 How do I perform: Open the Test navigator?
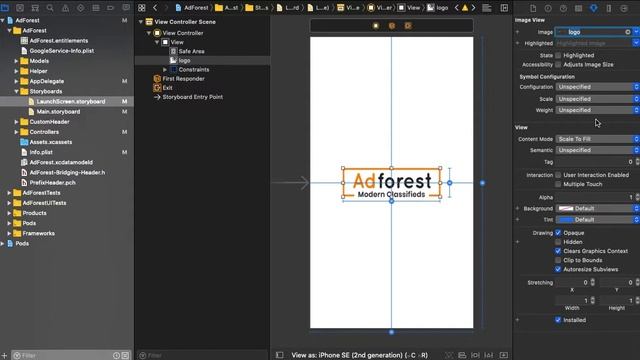[80, 8]
